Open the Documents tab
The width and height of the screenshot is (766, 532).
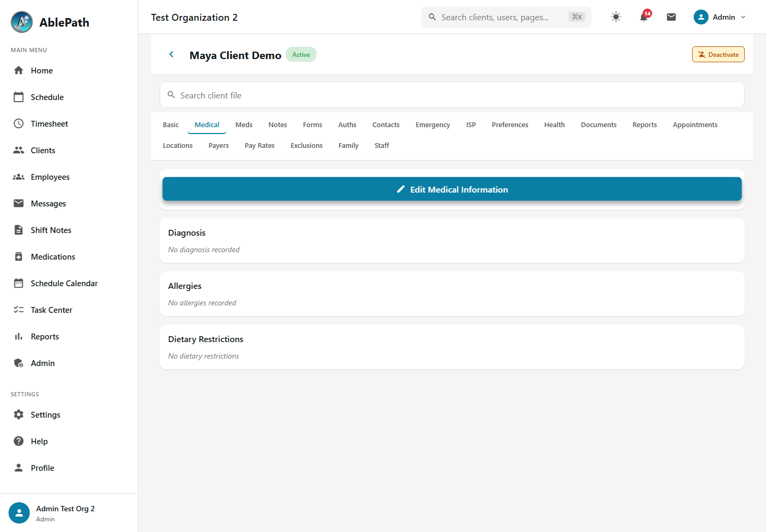pyautogui.click(x=599, y=124)
